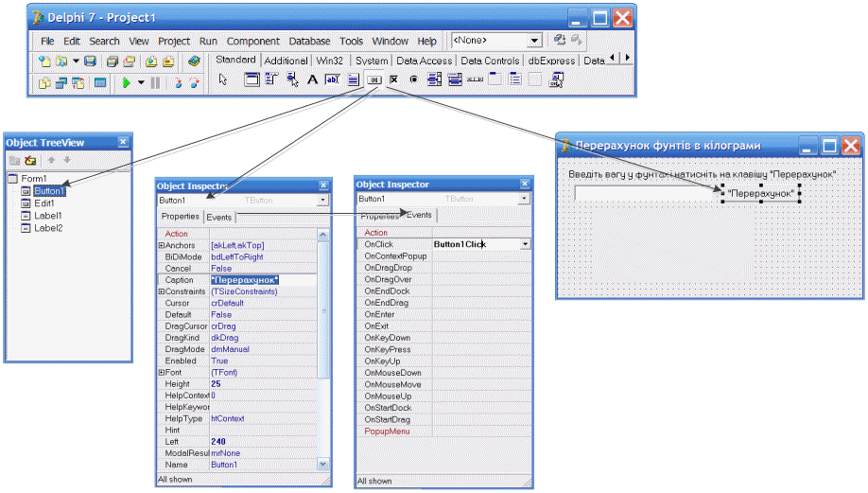The image size is (868, 493).
Task: Open the <None> desktop layout dropdown
Action: [534, 41]
